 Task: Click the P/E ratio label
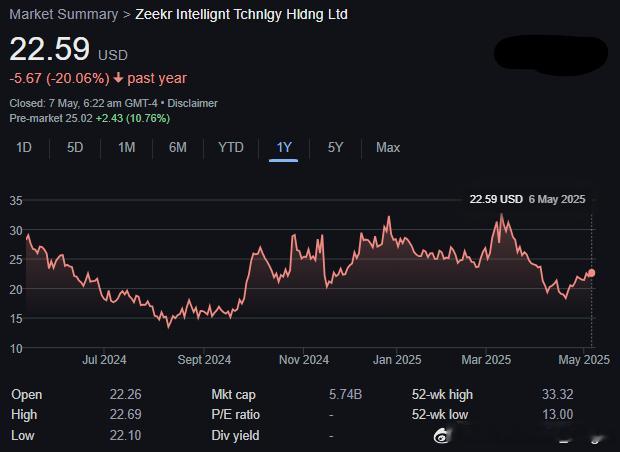236,414
